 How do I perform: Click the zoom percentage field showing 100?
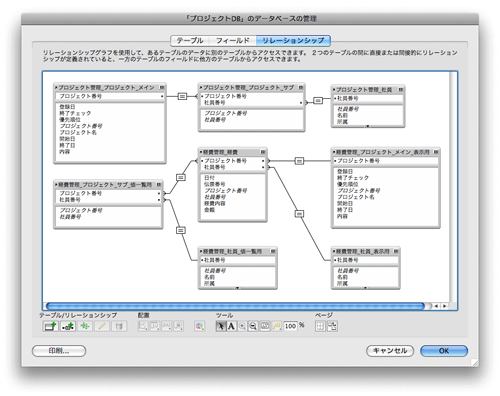point(290,326)
